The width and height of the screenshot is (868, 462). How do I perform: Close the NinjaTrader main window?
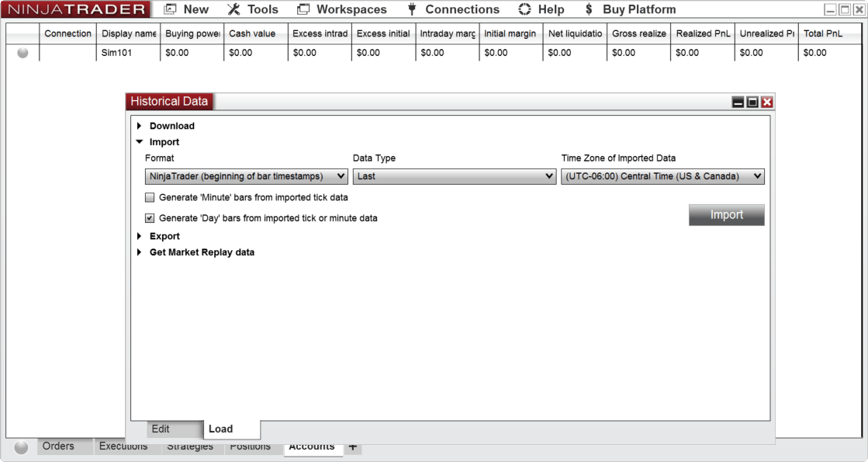coord(859,9)
